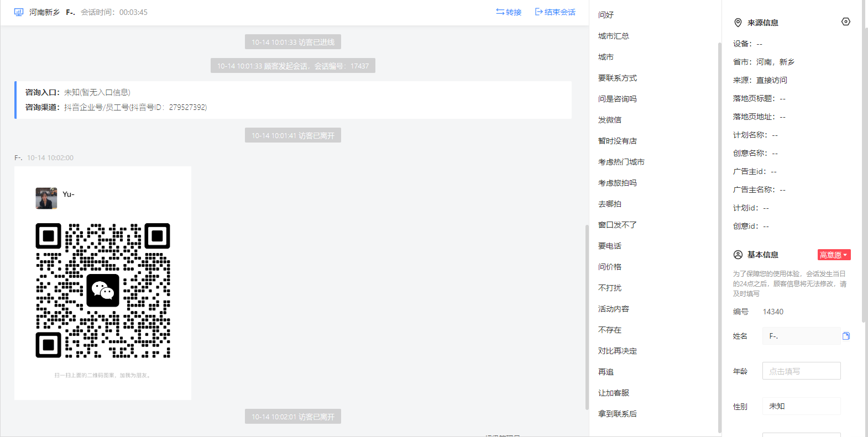Select the 要联系方式 quick reply

618,78
